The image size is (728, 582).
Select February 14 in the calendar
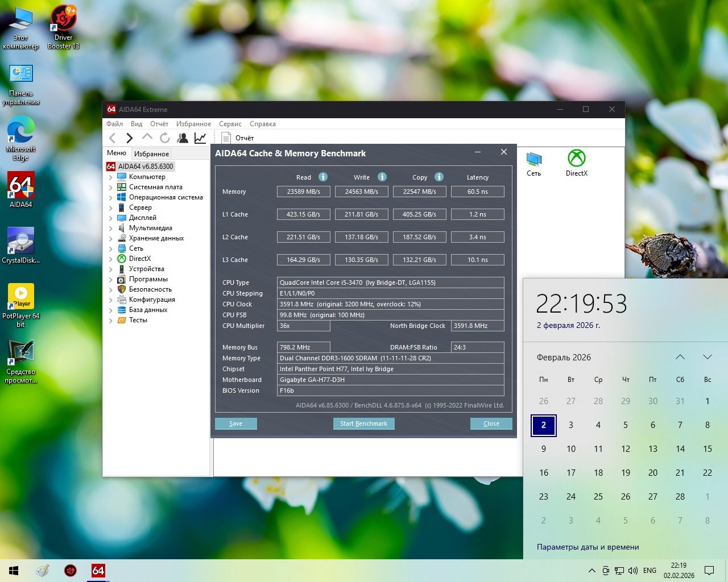[x=680, y=448]
